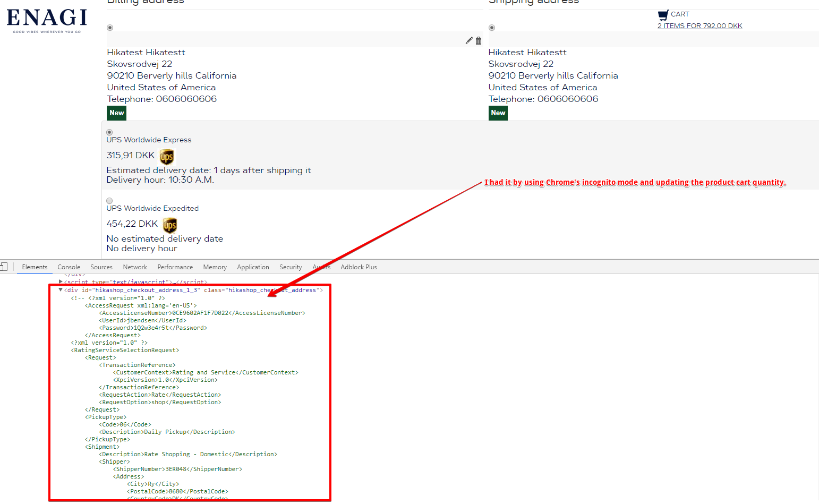Select the Code 06 line
This screenshot has width=819, height=504.
125,424
